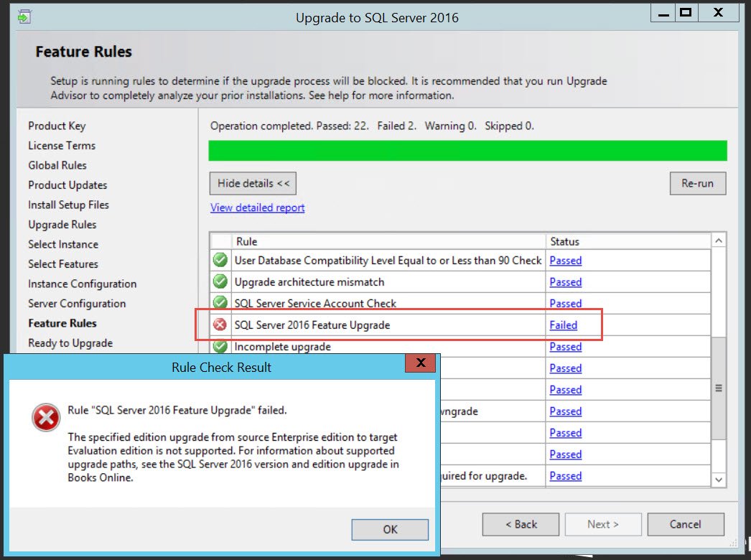751x560 pixels.
Task: Select Instance Configuration step in sidebar
Action: pos(83,284)
